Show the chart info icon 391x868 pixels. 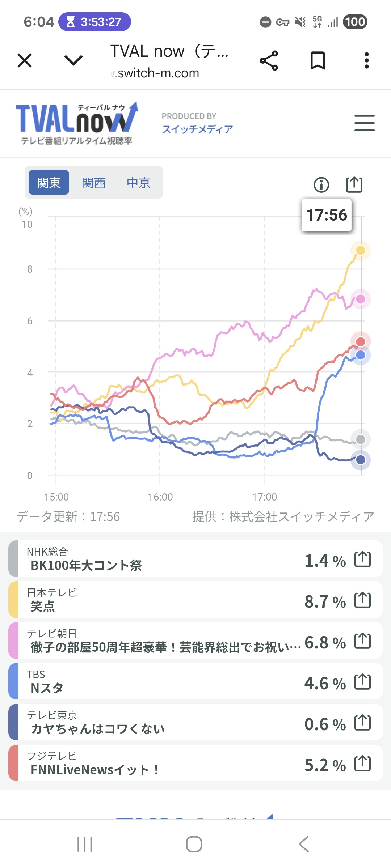(321, 185)
